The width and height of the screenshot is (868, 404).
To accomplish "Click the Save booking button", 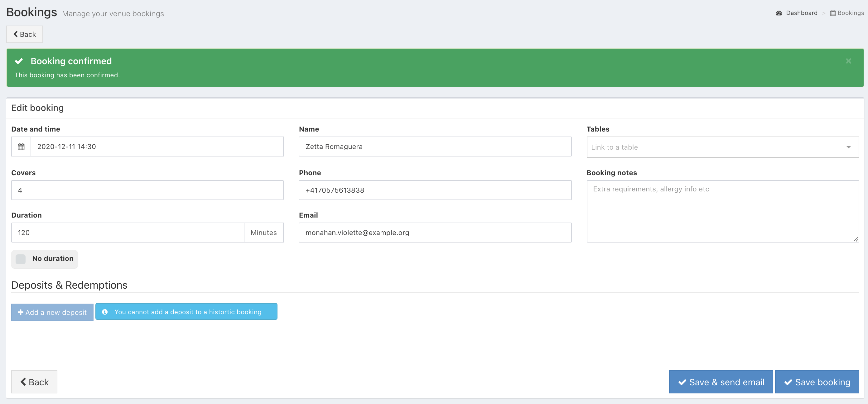I will click(x=817, y=382).
